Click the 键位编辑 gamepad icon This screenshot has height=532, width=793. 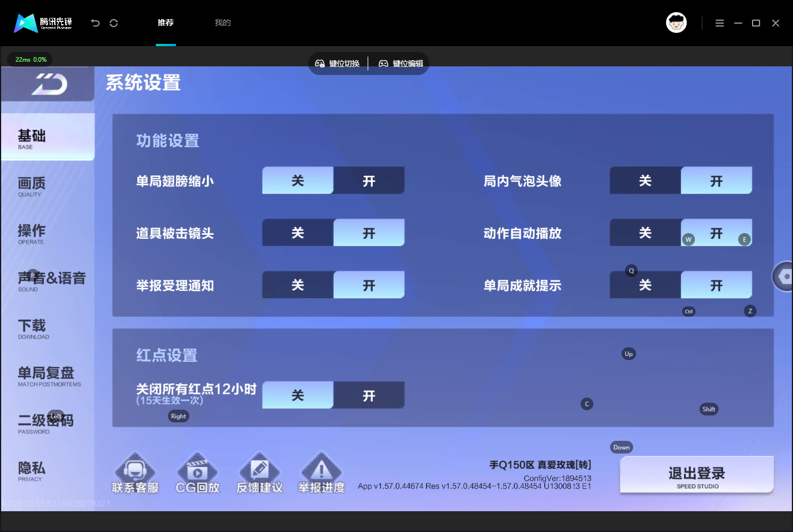tap(383, 63)
